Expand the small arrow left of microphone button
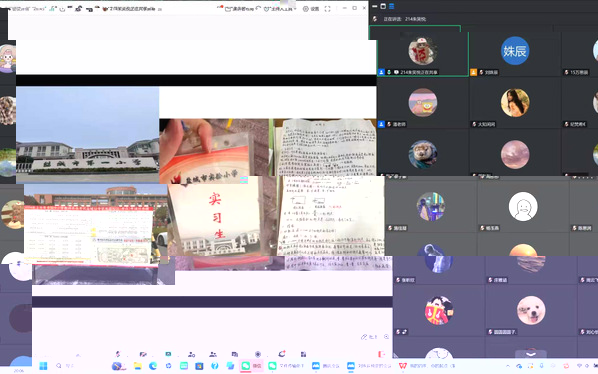This screenshot has width=598, height=374. coord(78,355)
